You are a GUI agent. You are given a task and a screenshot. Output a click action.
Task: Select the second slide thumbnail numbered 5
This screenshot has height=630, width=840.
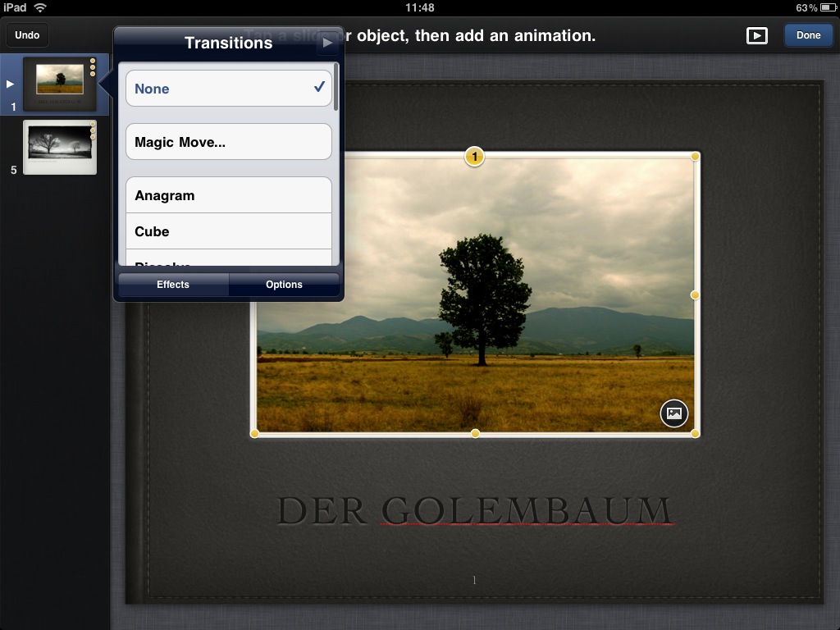point(59,147)
